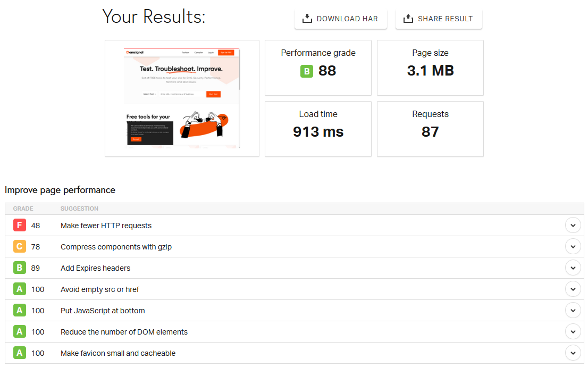The image size is (588, 367).
Task: Click the 'Add Expires headers' text
Action: pyautogui.click(x=96, y=268)
